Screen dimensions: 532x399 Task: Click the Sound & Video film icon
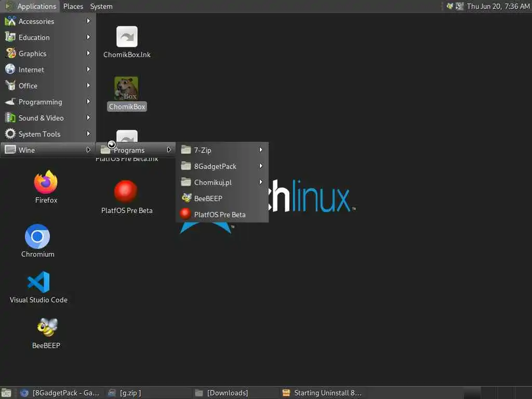10,118
